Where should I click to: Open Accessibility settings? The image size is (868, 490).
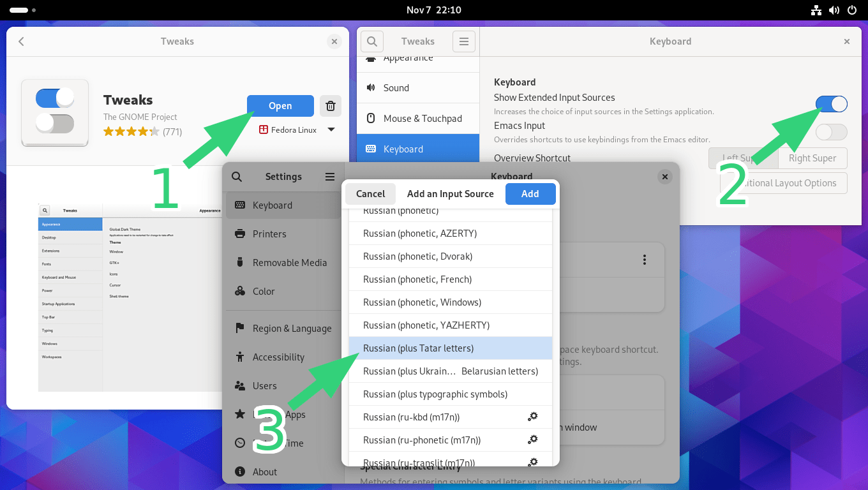(283, 357)
